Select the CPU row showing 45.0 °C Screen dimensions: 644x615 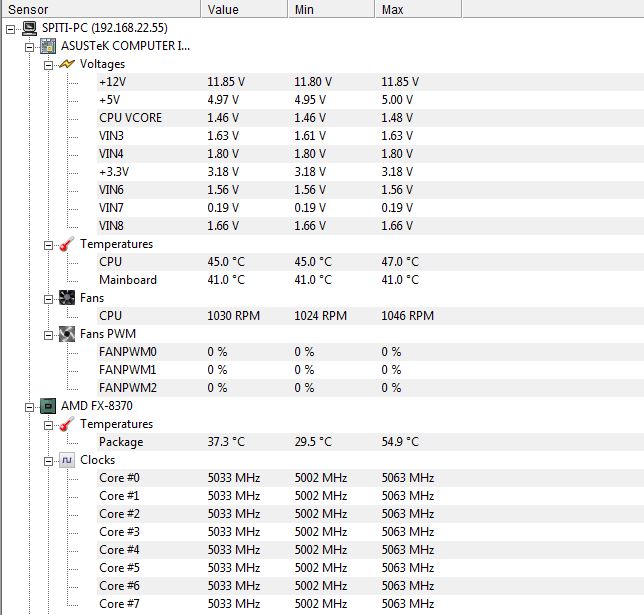coord(370,262)
